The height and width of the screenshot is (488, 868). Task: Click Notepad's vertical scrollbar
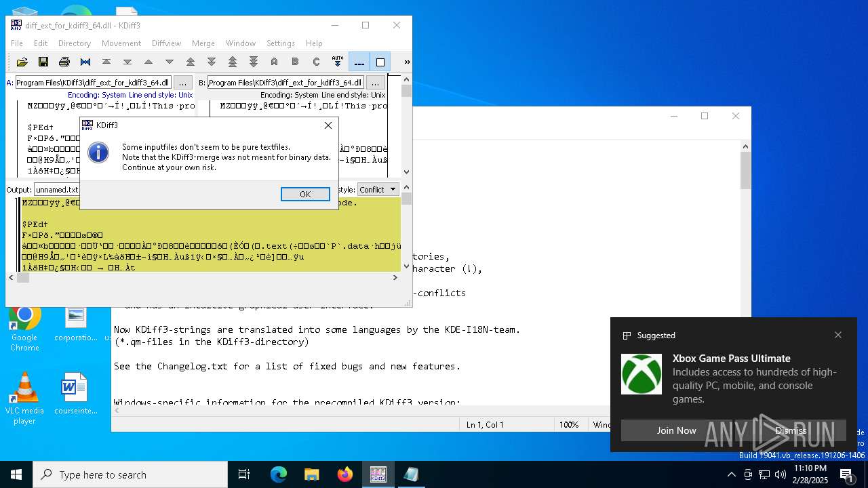745,271
